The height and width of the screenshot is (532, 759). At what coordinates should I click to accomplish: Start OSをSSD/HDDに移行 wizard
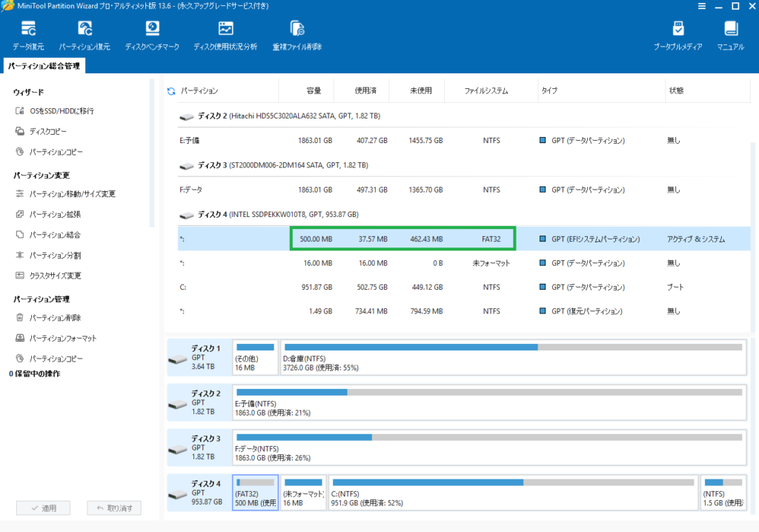[x=55, y=111]
